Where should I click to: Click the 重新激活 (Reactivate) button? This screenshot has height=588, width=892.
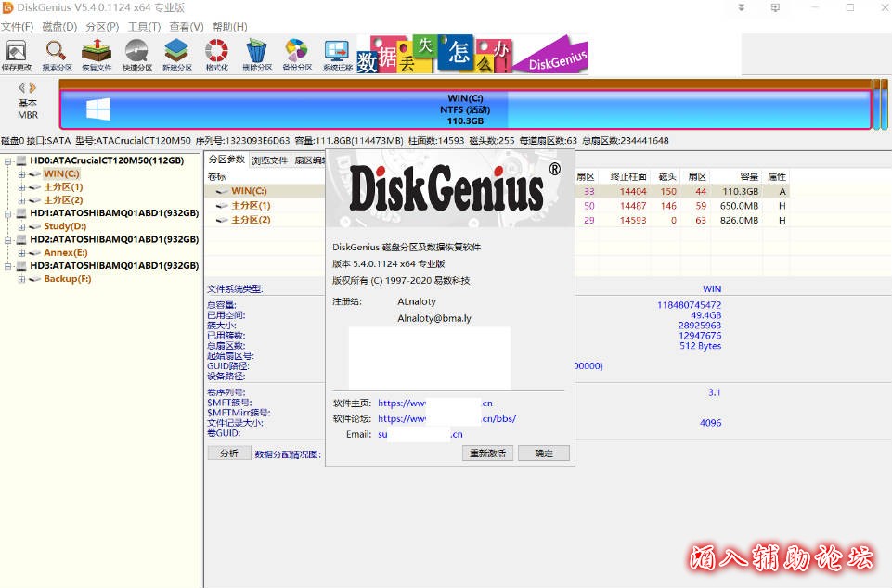click(487, 454)
